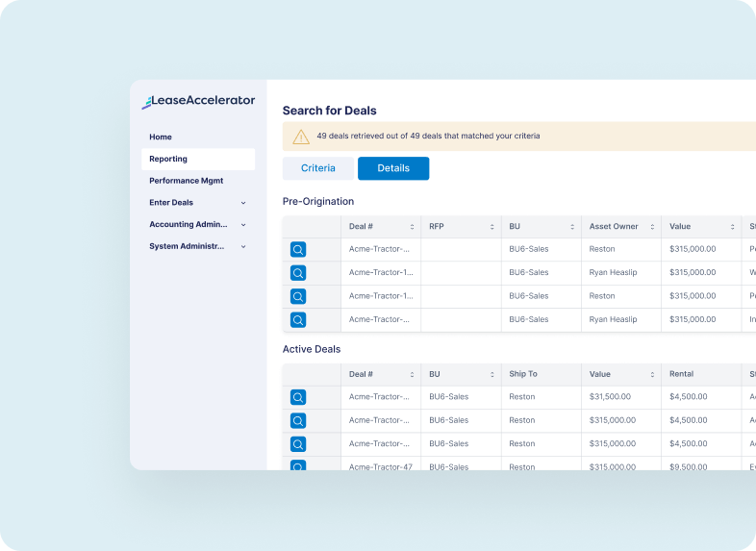Click magnifier icon for first Pre-Origination deal

pos(298,250)
